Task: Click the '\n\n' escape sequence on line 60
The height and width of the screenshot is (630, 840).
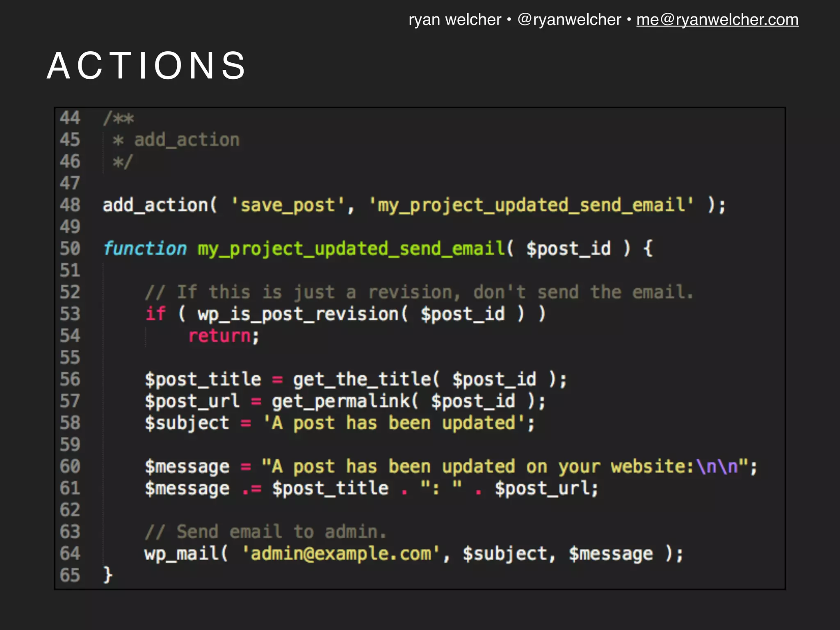Action: tap(717, 466)
